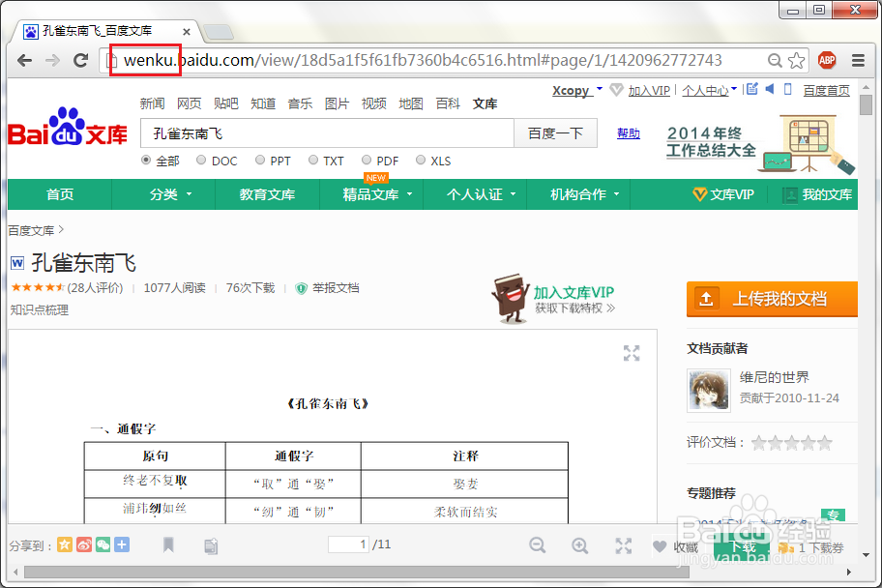This screenshot has width=882, height=588.
Task: Zoom in the document in bottom toolbar
Action: pos(580,544)
